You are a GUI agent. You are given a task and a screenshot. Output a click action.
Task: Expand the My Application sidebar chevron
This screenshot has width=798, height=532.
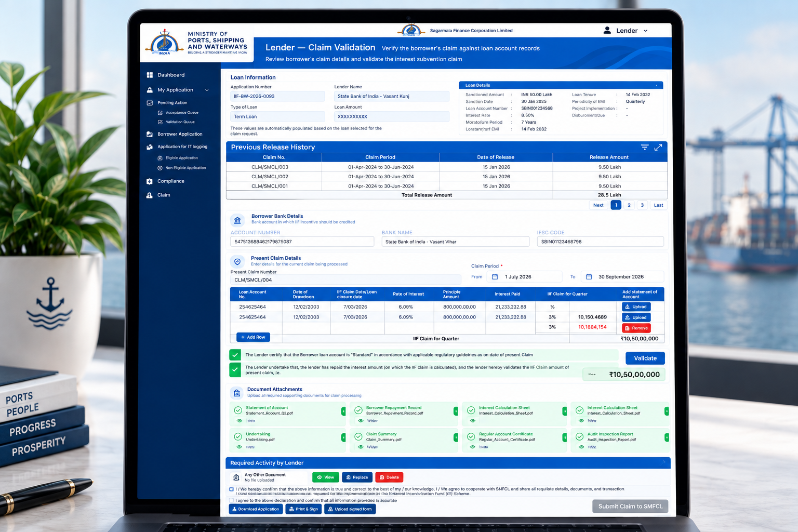pyautogui.click(x=207, y=90)
